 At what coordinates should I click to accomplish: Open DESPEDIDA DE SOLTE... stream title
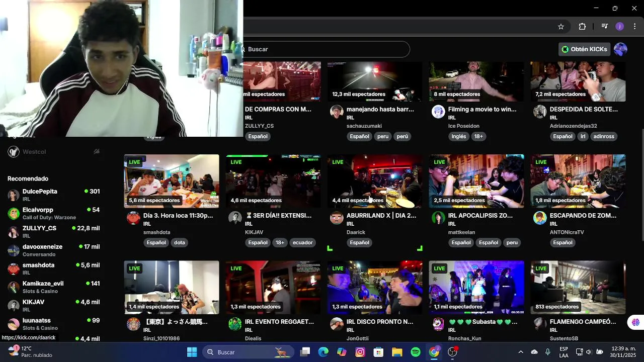(x=584, y=109)
